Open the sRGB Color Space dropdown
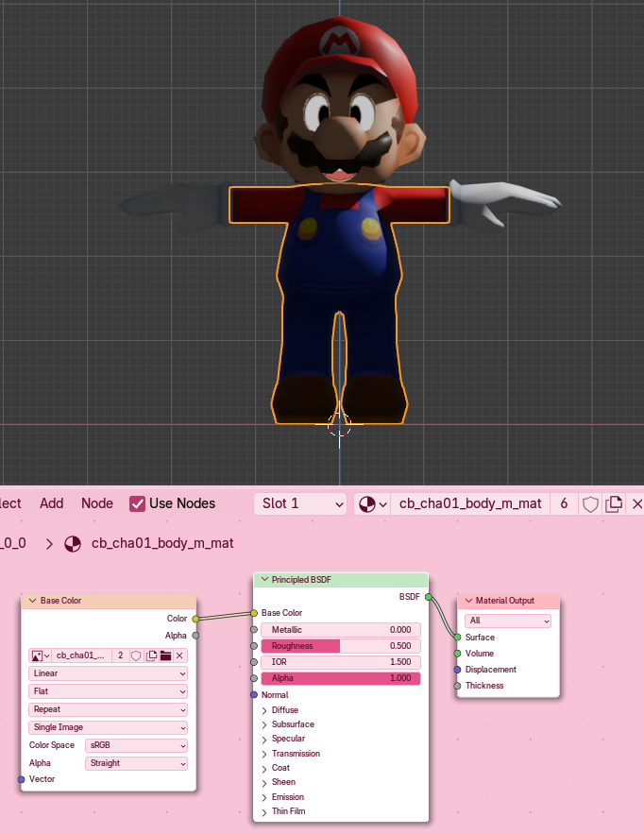Viewport: 644px width, 834px height. pyautogui.click(x=136, y=745)
